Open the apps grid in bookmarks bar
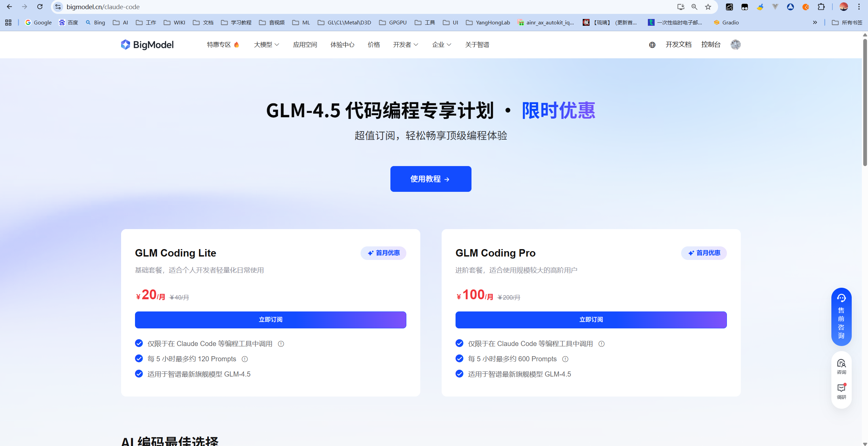The height and width of the screenshot is (446, 868). (8, 22)
